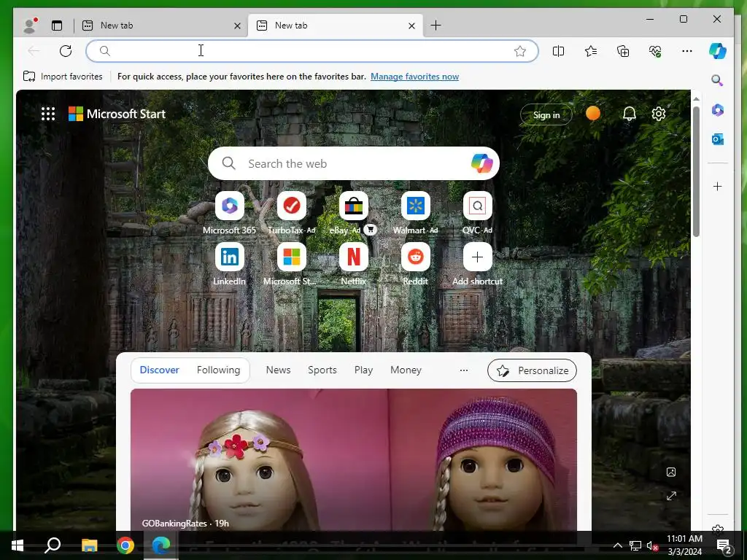View background image info icon
Screen dimensions: 747x560
[x=671, y=472]
